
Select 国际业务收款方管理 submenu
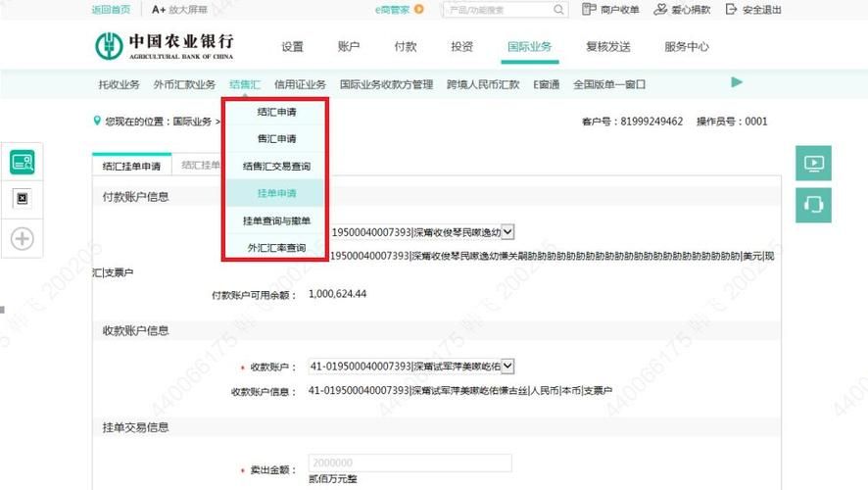click(x=386, y=84)
